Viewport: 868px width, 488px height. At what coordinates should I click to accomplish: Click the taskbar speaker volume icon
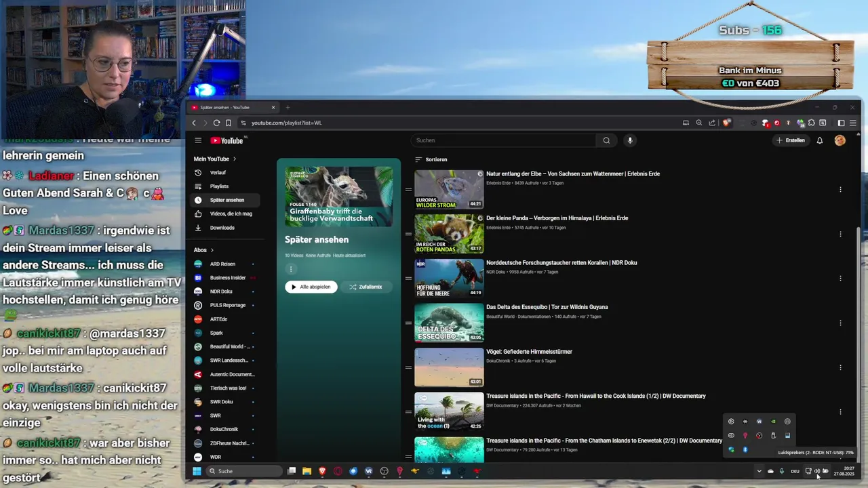(x=816, y=471)
